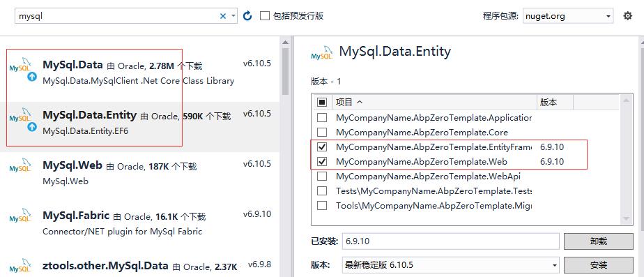The height and width of the screenshot is (277, 644).
Task: Click v6.10.5 version of MySql.Web
Action: click(x=257, y=163)
